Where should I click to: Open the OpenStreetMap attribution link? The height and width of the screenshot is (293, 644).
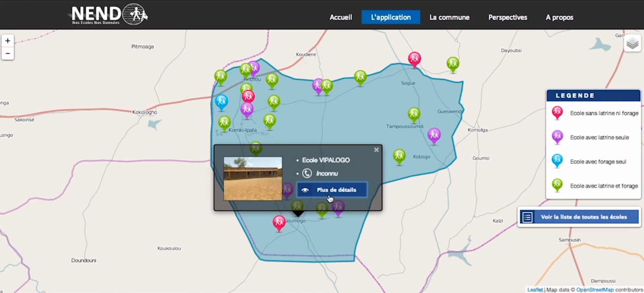coord(594,289)
